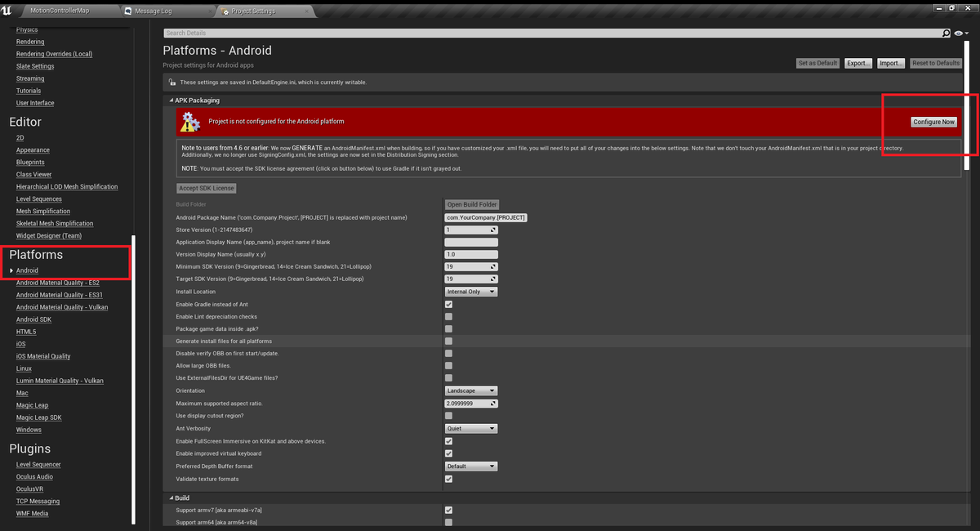Click the Target SDK Version field
The image size is (980, 531).
point(471,279)
